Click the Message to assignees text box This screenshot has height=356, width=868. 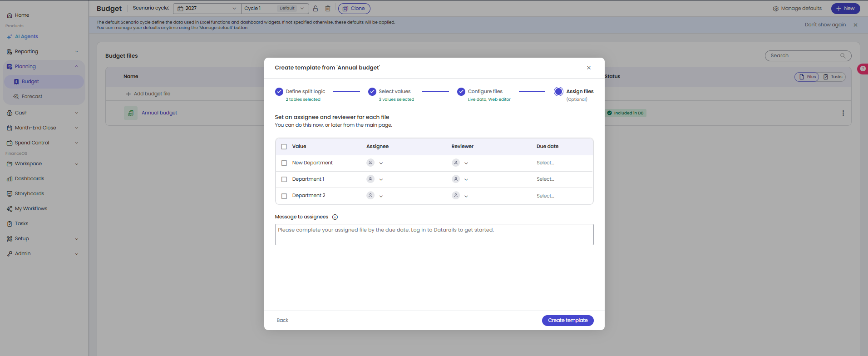pos(434,235)
